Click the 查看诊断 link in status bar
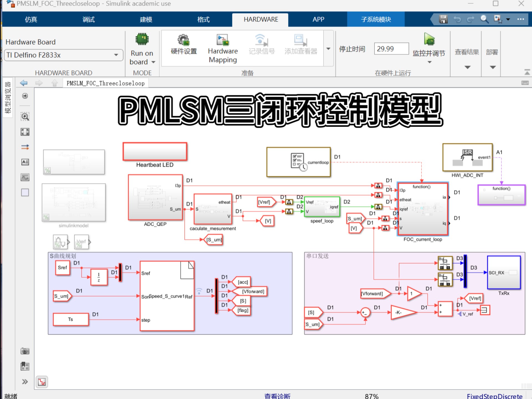 coord(277,396)
